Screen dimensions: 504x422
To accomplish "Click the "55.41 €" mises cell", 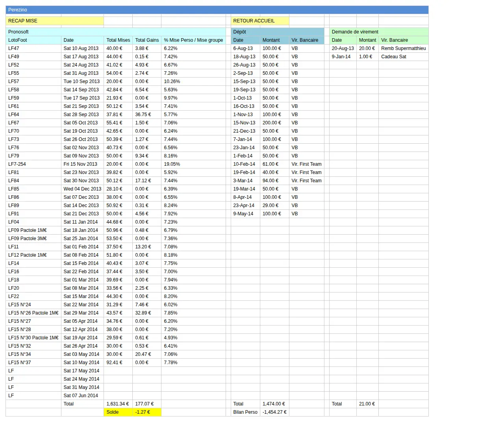I will tap(118, 123).
